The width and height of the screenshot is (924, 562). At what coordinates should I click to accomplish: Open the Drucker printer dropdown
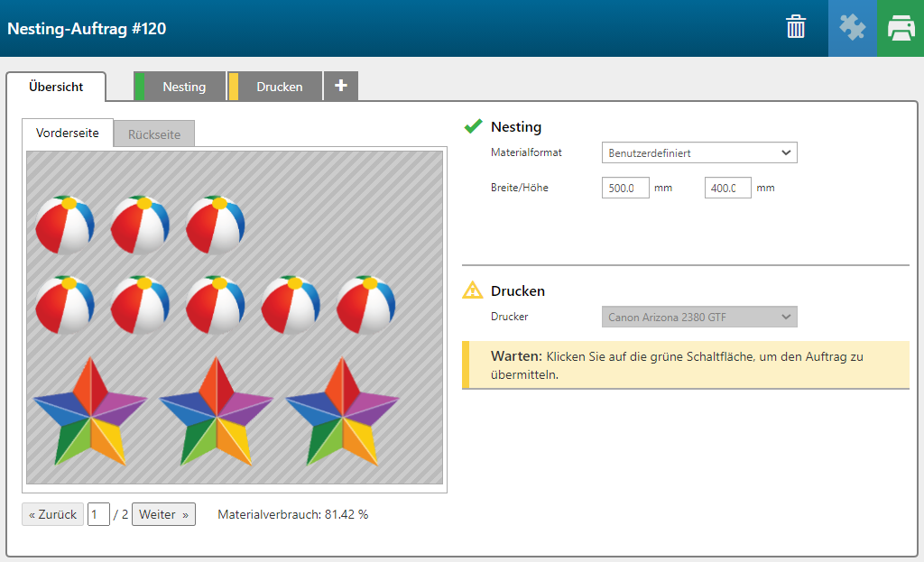tap(699, 318)
